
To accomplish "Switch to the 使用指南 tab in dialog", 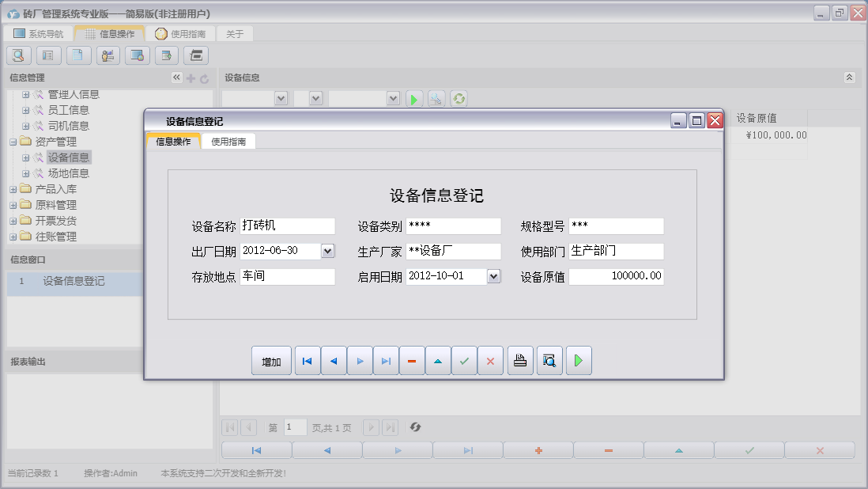I will coord(228,142).
